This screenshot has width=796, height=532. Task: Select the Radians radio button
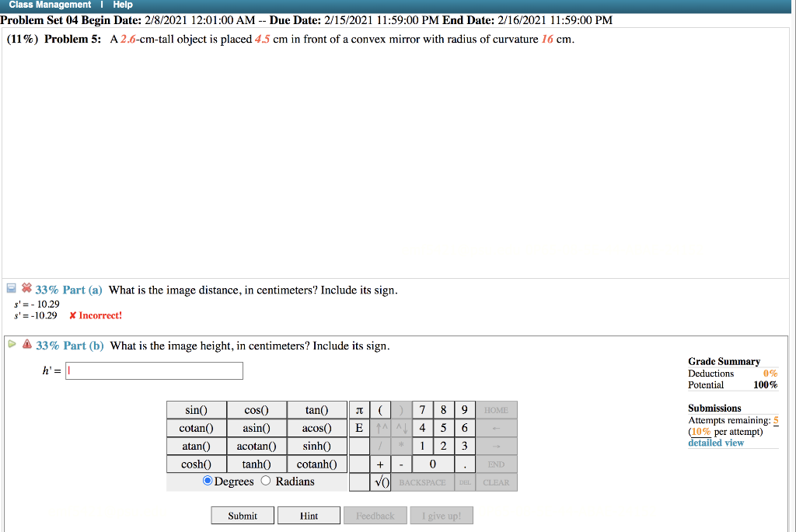(264, 481)
